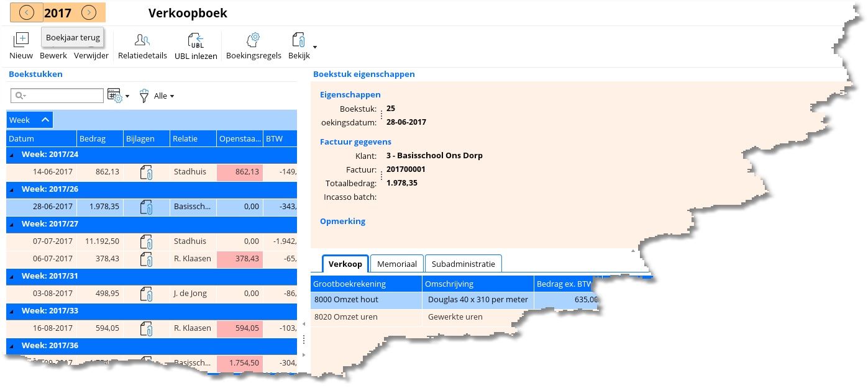This screenshot has height=391, width=868.
Task: Open the Alle filter dropdown
Action: point(164,96)
